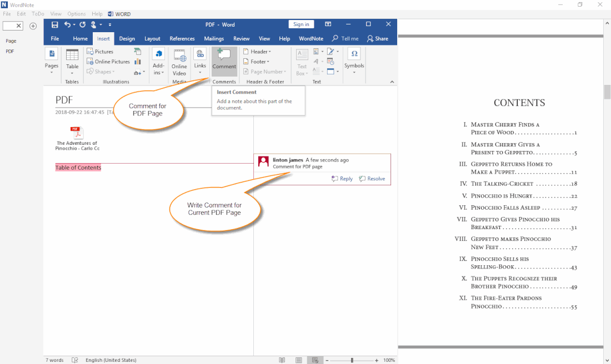
Task: Click the Add-ins store icon
Action: (159, 54)
